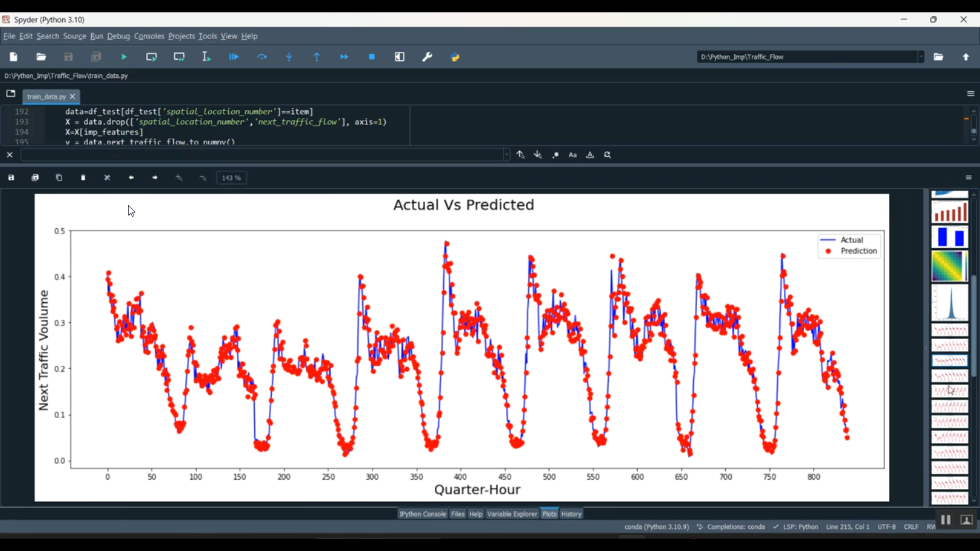Run the current script file
The image size is (980, 551).
tap(124, 57)
